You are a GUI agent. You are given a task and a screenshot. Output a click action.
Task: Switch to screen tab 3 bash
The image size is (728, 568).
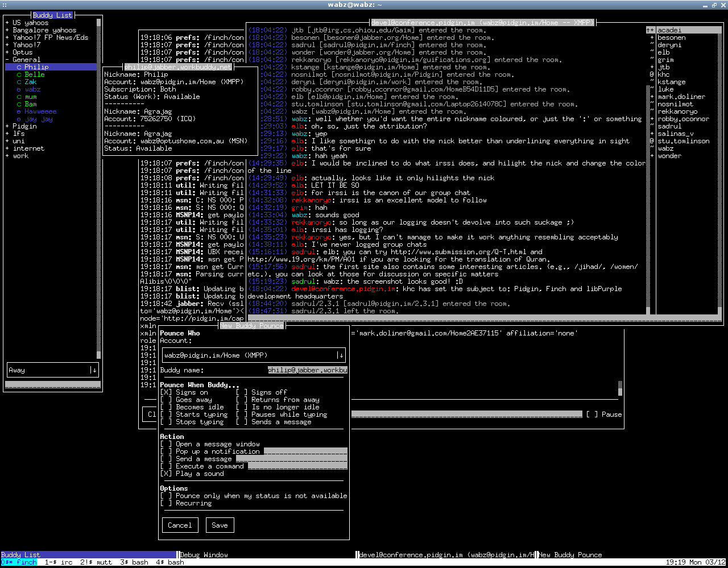coord(134,562)
